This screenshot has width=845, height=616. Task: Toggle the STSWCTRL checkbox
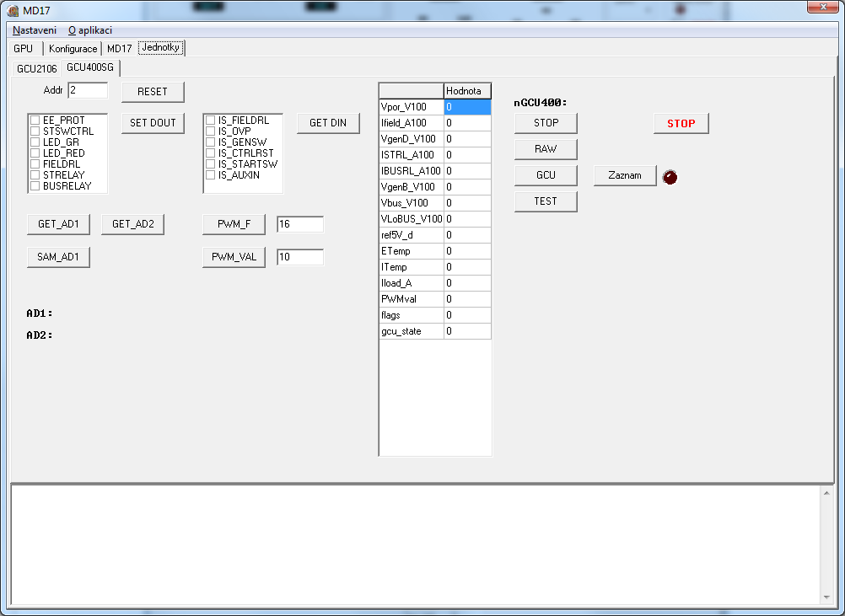[35, 131]
